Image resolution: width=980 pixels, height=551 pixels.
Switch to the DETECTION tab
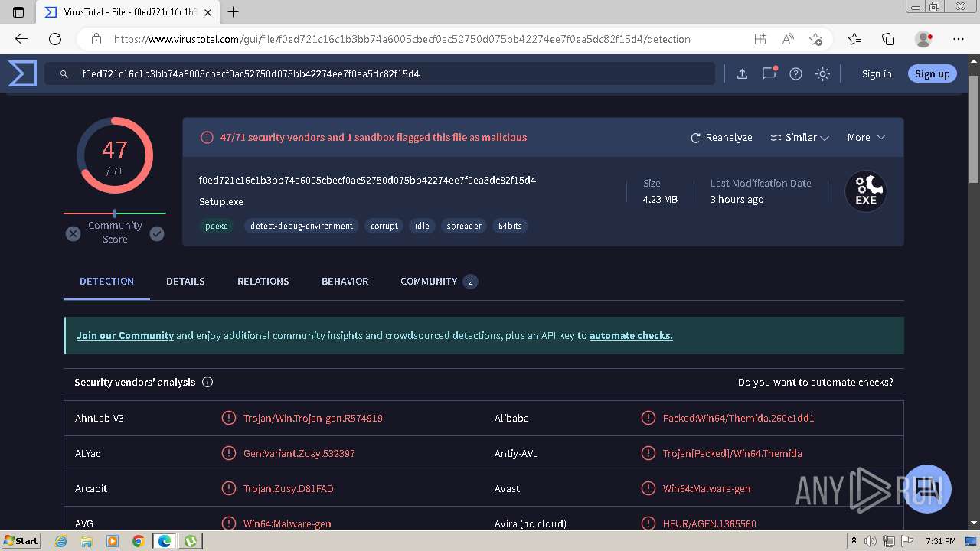pos(106,282)
